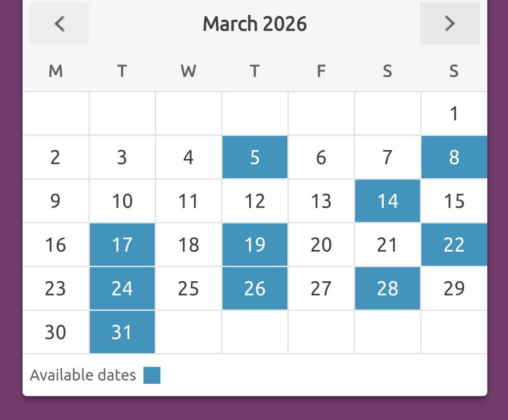The height and width of the screenshot is (420, 508).
Task: Pick available date March 8
Action: coord(454,158)
